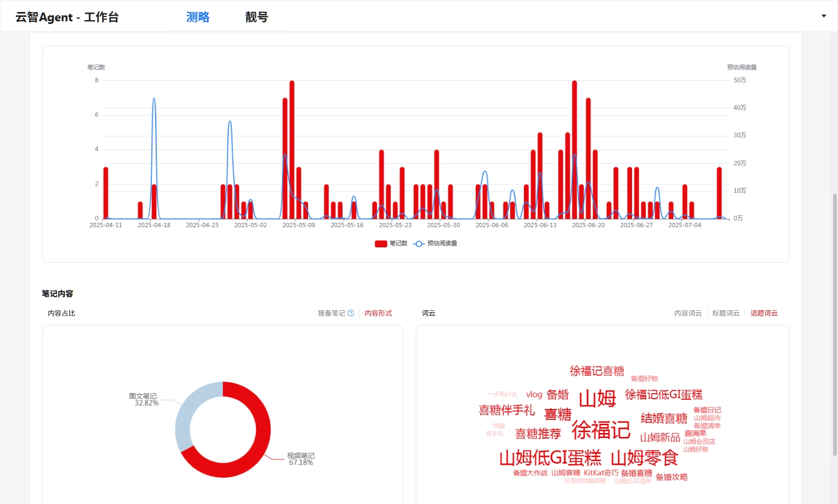Click the 2025-04-18 date axis label

[154, 225]
